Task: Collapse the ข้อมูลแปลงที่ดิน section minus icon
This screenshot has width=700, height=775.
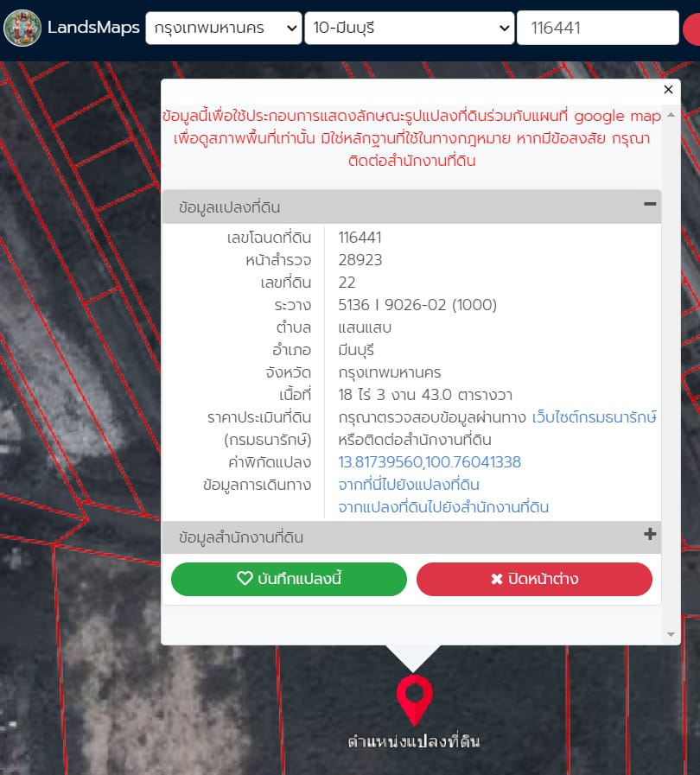Action: (650, 204)
